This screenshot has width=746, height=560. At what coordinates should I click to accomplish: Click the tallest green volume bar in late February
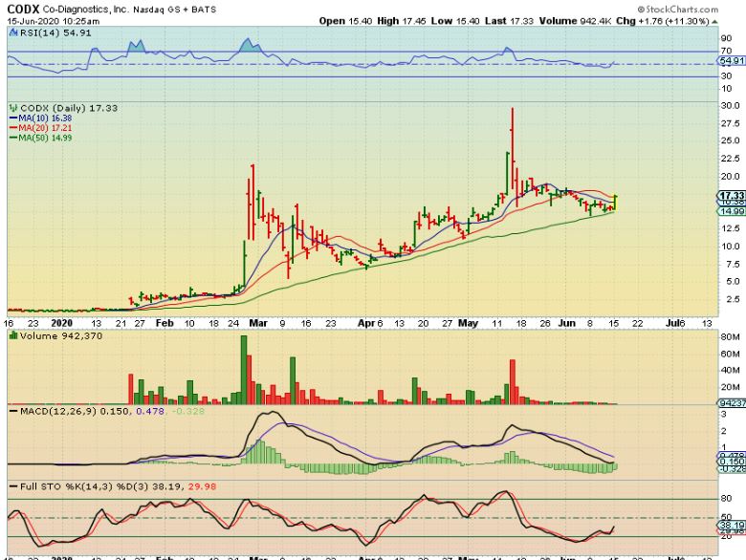(244, 370)
